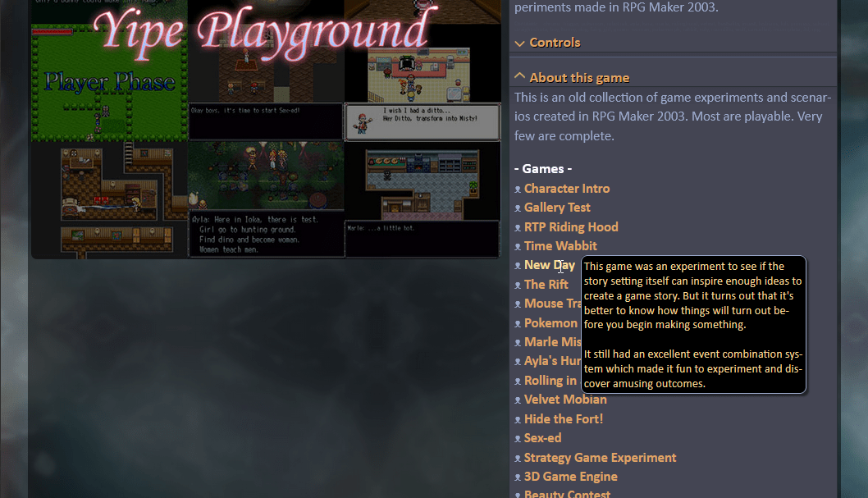Open the New Day game link
The height and width of the screenshot is (498, 868).
(549, 265)
